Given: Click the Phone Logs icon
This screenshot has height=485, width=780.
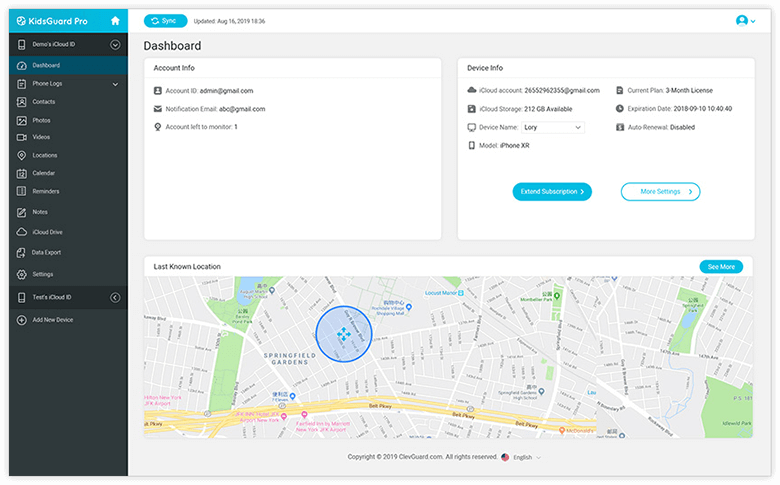Looking at the screenshot, I should 21,84.
